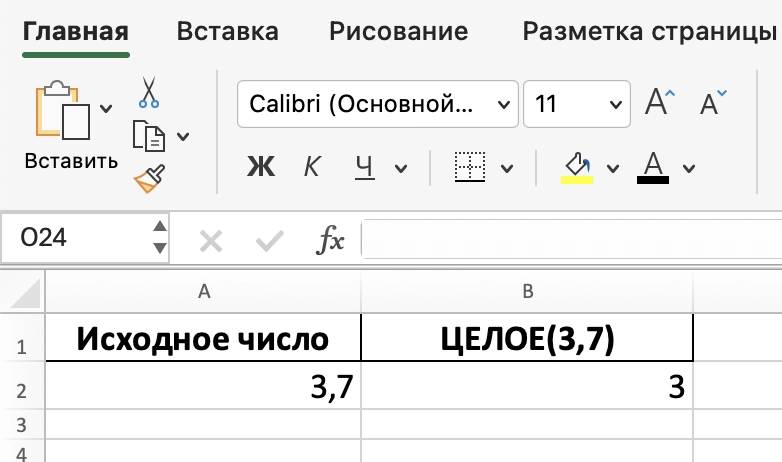Select all cells via corner triangle
The height and width of the screenshot is (462, 782).
[23, 292]
